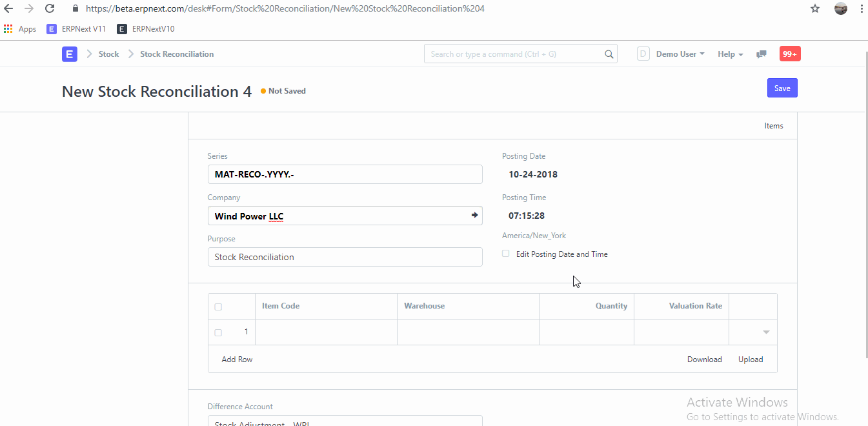Select all rows via header checkbox
This screenshot has height=426, width=868.
pos(217,307)
